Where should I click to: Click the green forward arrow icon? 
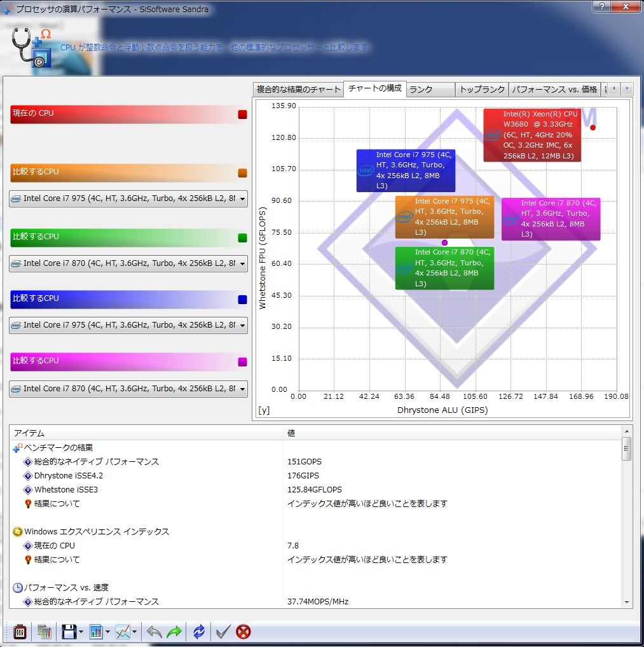(174, 631)
